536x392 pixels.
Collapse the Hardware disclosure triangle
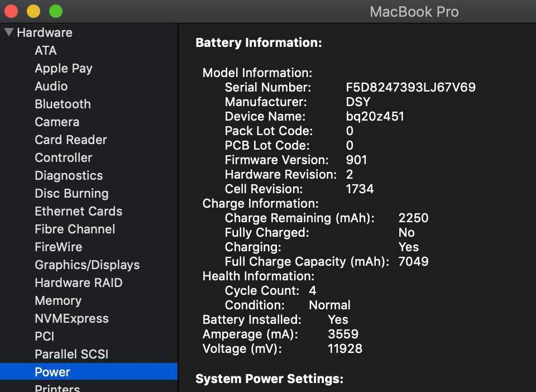click(x=8, y=32)
